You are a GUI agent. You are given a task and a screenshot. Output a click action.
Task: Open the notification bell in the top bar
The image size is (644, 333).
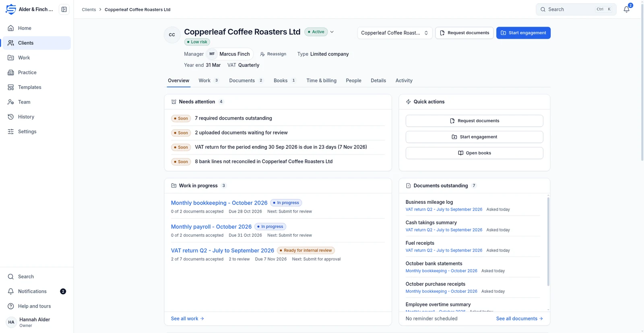(x=627, y=9)
